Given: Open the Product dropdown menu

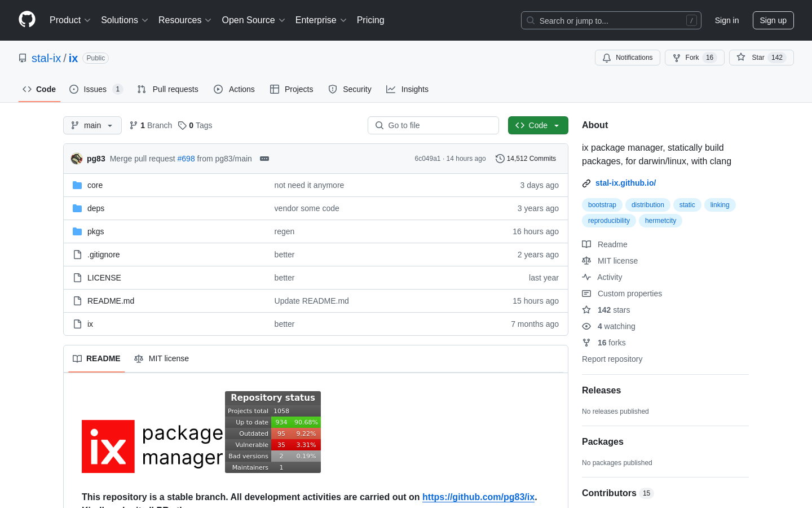Looking at the screenshot, I should 70,20.
